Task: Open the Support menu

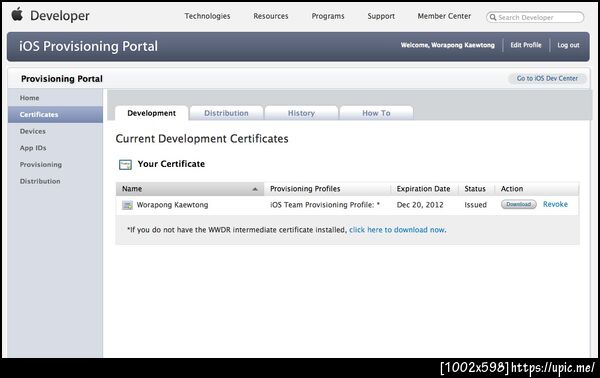Action: click(381, 16)
